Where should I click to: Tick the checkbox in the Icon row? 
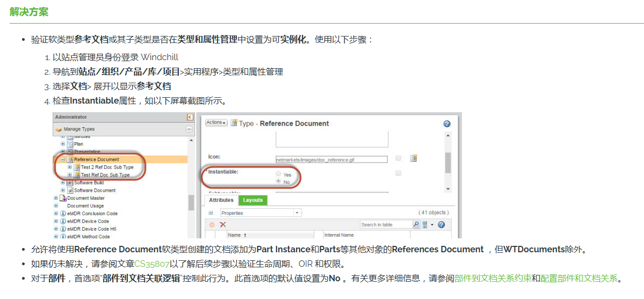pyautogui.click(x=399, y=158)
